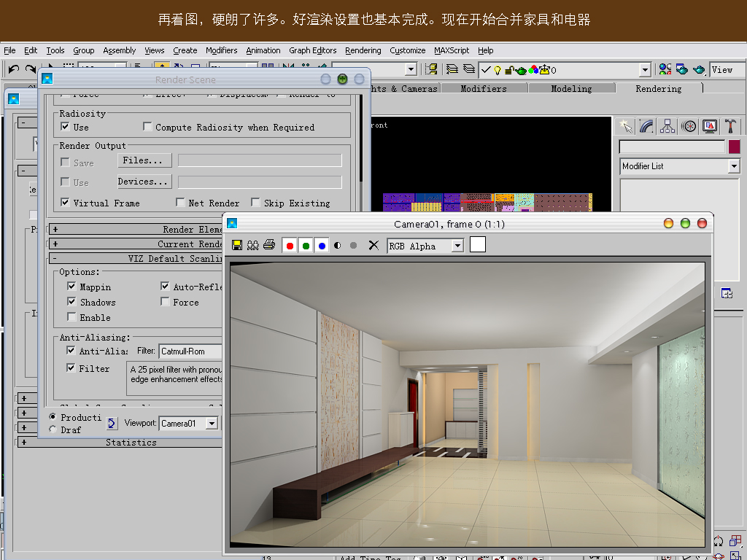Screen dimensions: 747x560
Task: Open the Material Editor spheres icon
Action: 665,69
